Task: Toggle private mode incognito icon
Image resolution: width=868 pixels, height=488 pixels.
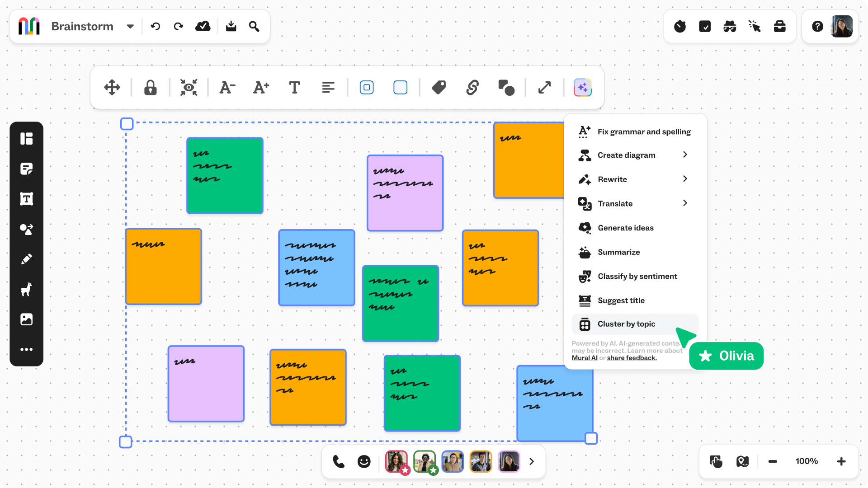Action: pyautogui.click(x=730, y=27)
